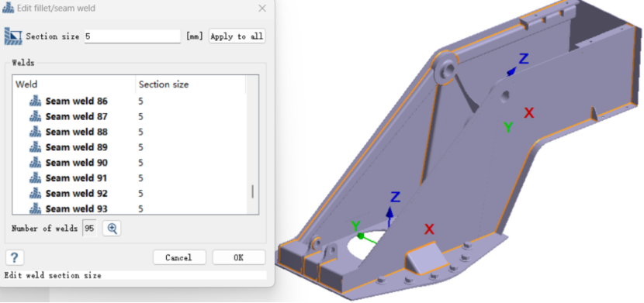Click the weld list vertical scrollbar thumb

(253, 191)
